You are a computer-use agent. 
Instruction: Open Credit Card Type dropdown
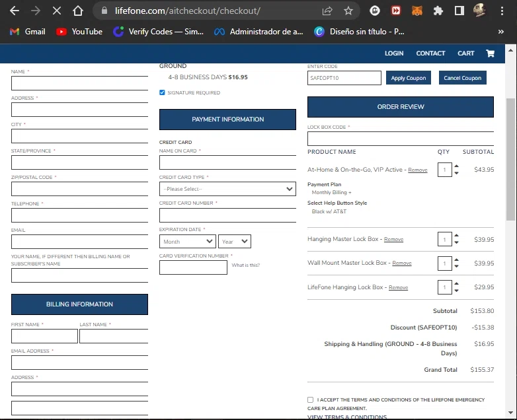click(227, 189)
